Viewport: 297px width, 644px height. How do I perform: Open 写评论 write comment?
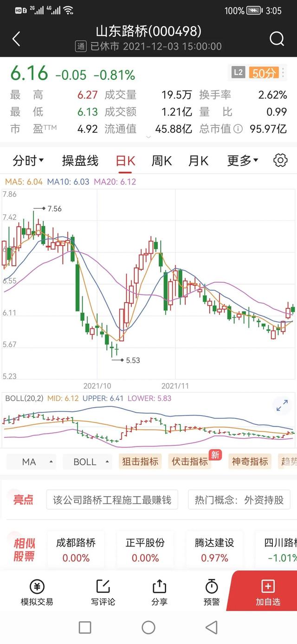coord(103,593)
